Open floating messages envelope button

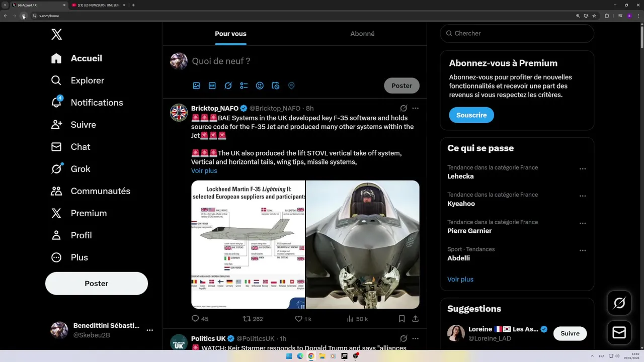point(619,333)
